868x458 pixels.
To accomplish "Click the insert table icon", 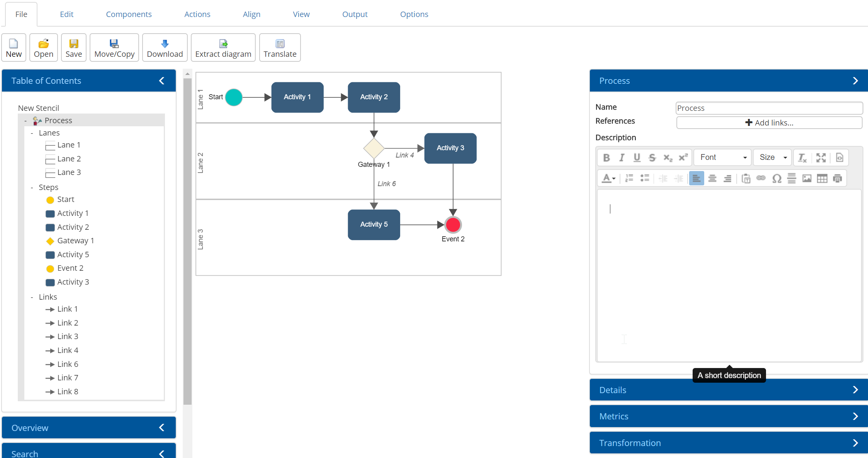I will click(822, 178).
